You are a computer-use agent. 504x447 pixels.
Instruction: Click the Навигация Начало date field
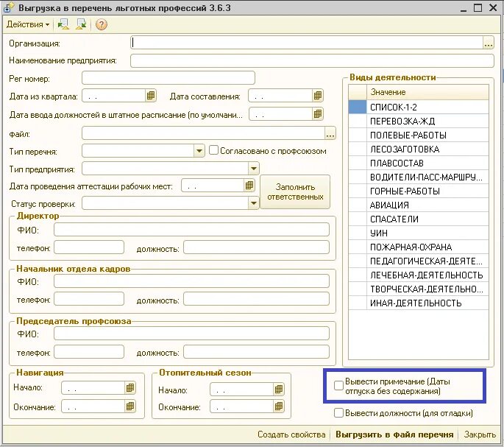[x=93, y=388]
